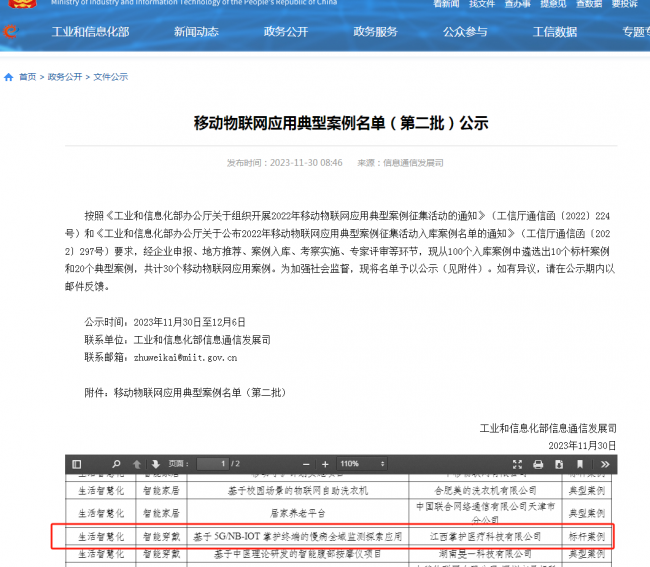Click the red swirl logo beside 工业和信息化部
This screenshot has width=650, height=567.
tap(10, 32)
